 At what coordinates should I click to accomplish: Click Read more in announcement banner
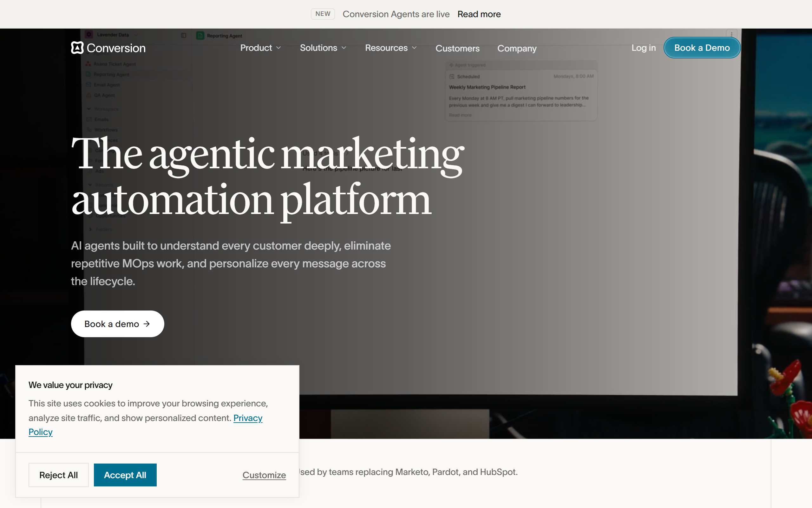click(x=479, y=14)
